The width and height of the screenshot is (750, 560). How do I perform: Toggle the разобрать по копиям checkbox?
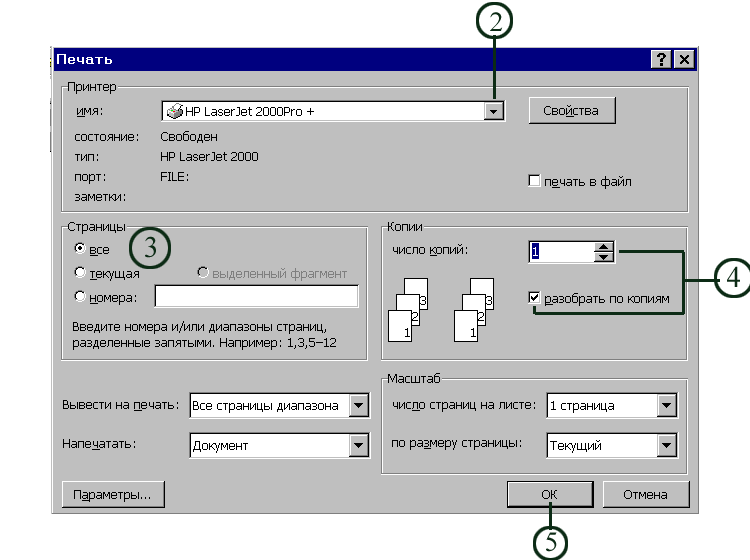[x=534, y=297]
